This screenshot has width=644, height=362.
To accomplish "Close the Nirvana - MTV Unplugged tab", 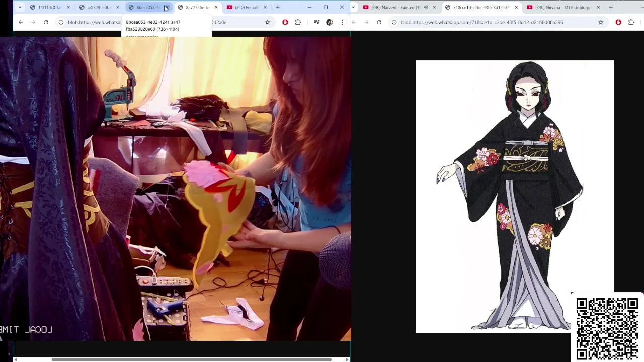I will [598, 7].
